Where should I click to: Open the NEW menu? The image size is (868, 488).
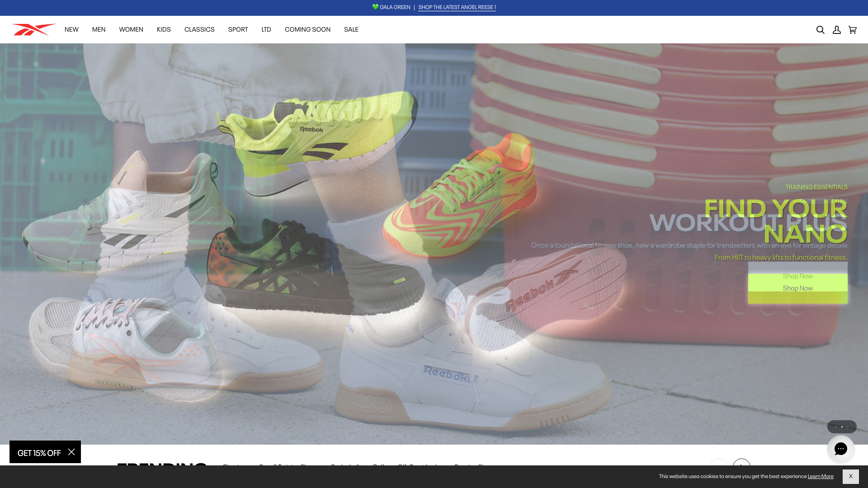click(x=71, y=29)
